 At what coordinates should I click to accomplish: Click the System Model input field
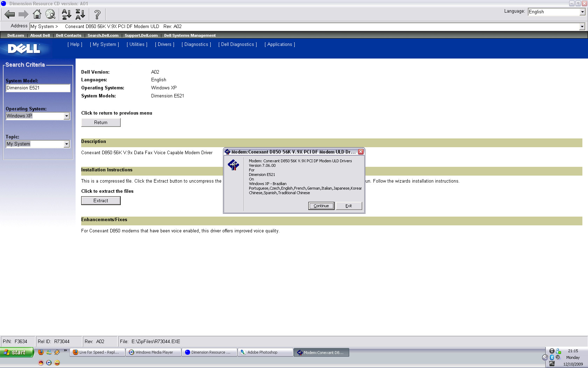38,88
